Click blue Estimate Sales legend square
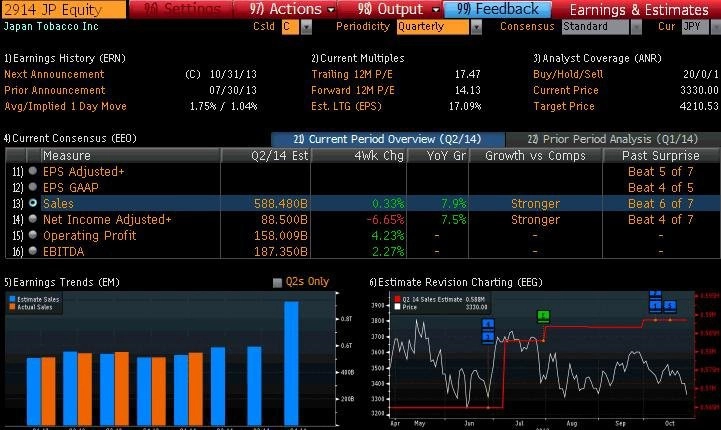Viewport: 721px width, 430px height. pyautogui.click(x=12, y=299)
